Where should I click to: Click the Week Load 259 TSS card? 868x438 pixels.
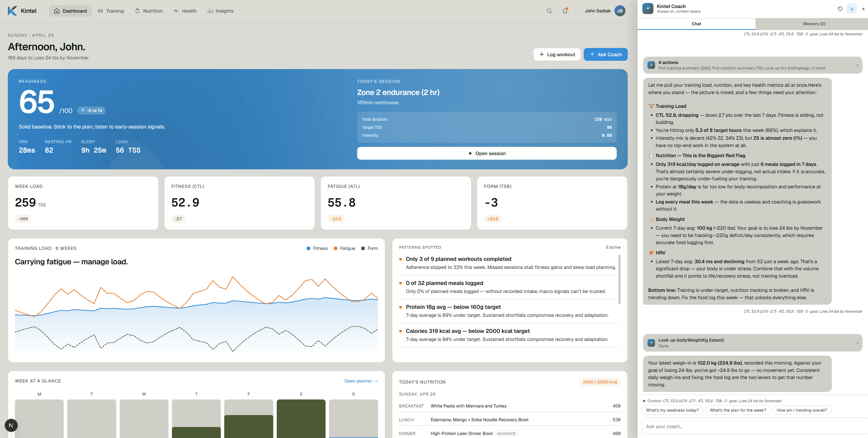(83, 203)
